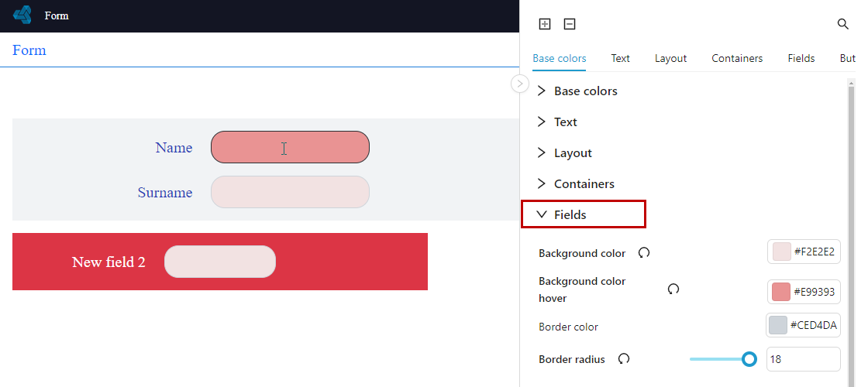
Task: Collapse all sections with minus icon
Action: [x=570, y=24]
